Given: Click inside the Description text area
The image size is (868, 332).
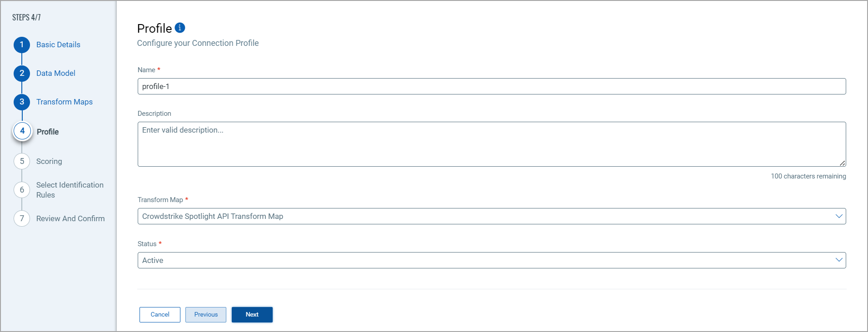Looking at the screenshot, I should (x=491, y=144).
